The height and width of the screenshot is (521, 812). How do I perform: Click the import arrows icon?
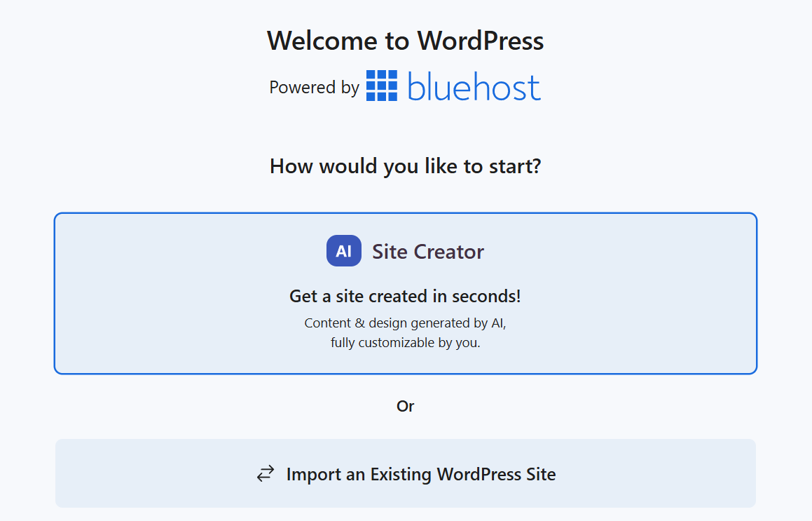(266, 474)
